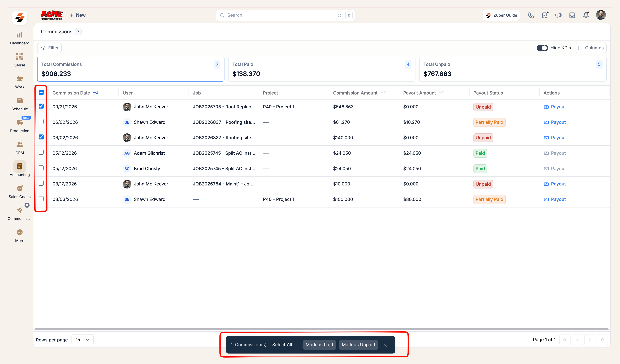620x364 pixels.
Task: Check the Shawn Edward 06/02/2026 row checkbox
Action: (41, 122)
